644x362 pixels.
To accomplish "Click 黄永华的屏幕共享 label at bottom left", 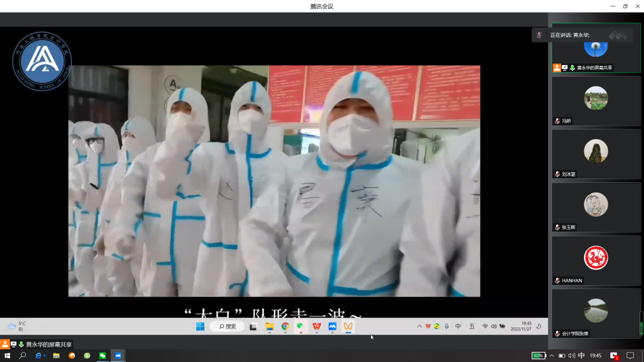I will click(x=49, y=344).
